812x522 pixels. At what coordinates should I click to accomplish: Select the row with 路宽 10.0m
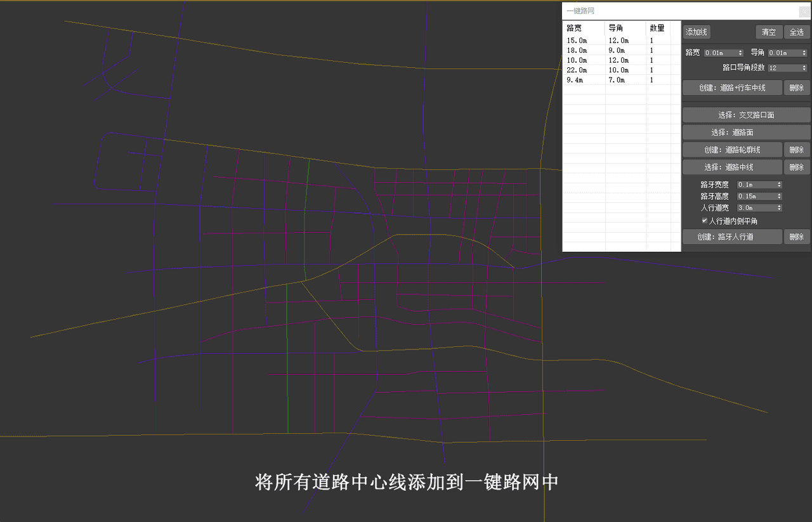click(x=622, y=60)
